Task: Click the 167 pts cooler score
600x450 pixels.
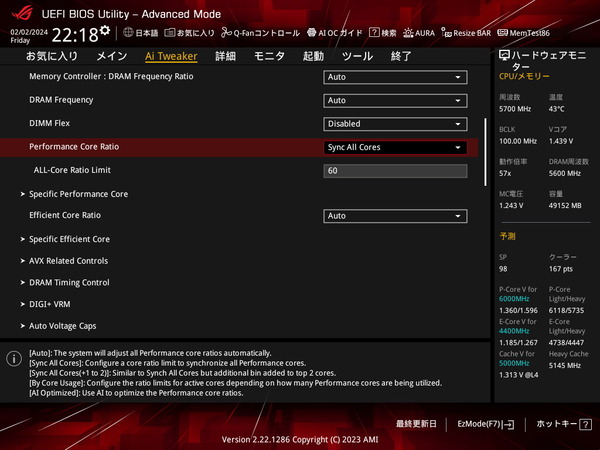Action: point(561,269)
